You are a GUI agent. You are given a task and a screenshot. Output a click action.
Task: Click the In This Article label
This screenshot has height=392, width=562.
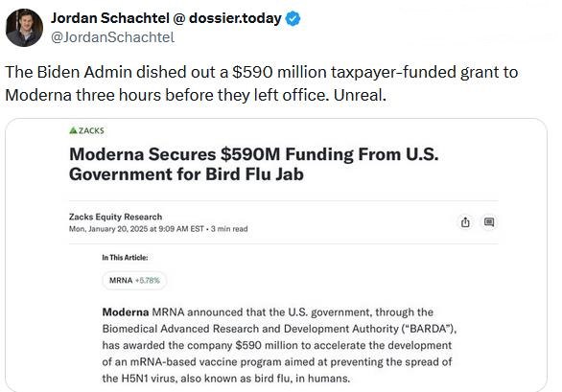(x=125, y=257)
